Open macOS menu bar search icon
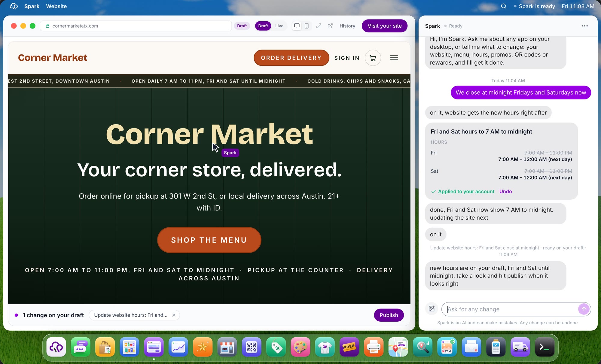The image size is (601, 364). 504,6
